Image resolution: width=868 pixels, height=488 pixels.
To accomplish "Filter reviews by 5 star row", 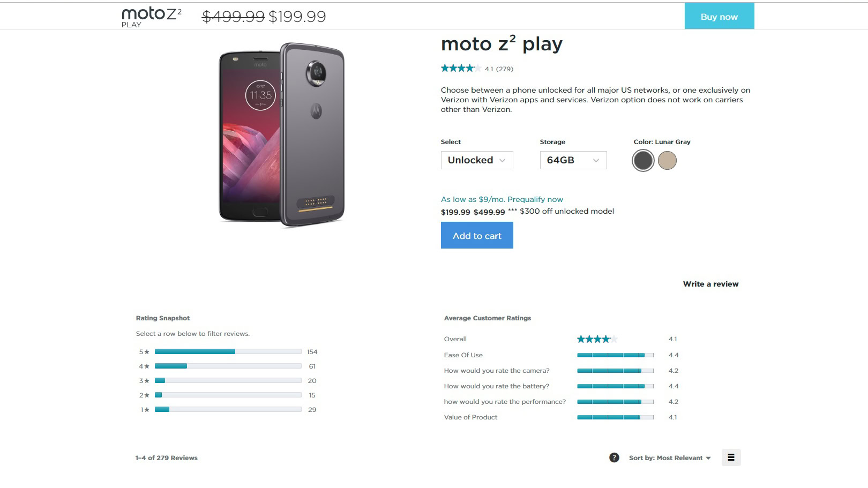I will tap(228, 352).
